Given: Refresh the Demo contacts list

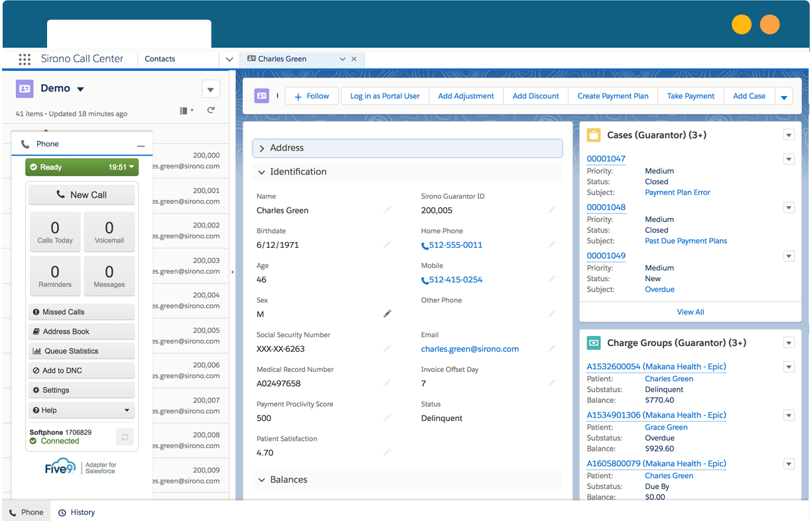Looking at the screenshot, I should pyautogui.click(x=211, y=110).
